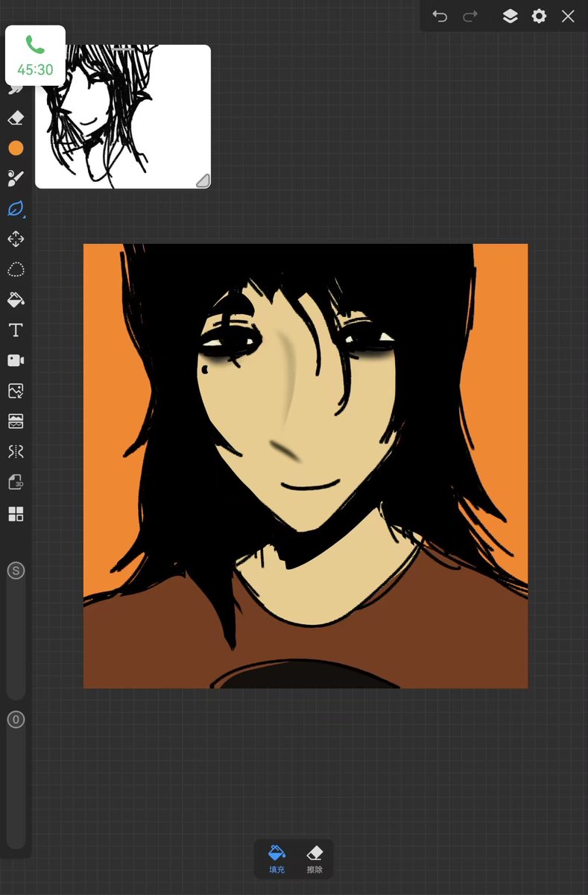Activate the symmetry mirror tool
Image resolution: width=588 pixels, height=895 pixels.
pos(16,451)
